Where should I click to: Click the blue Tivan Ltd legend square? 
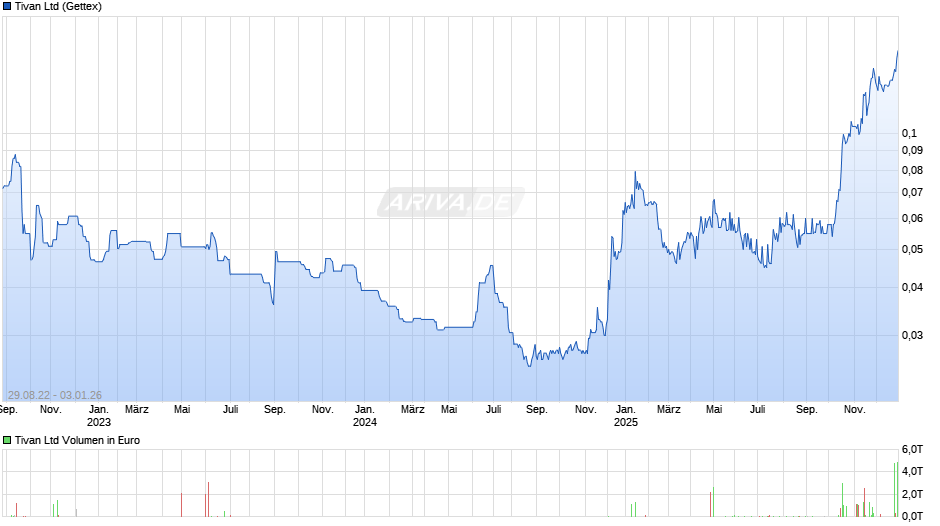coord(7,7)
